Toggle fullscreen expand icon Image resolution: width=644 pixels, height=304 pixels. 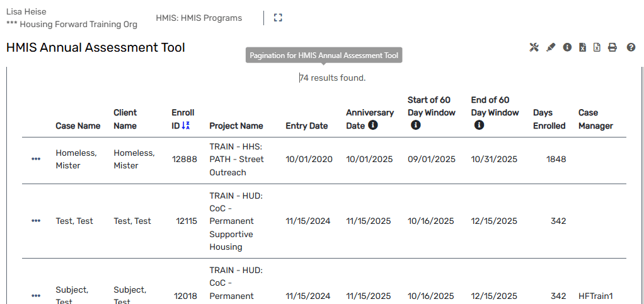tap(278, 18)
